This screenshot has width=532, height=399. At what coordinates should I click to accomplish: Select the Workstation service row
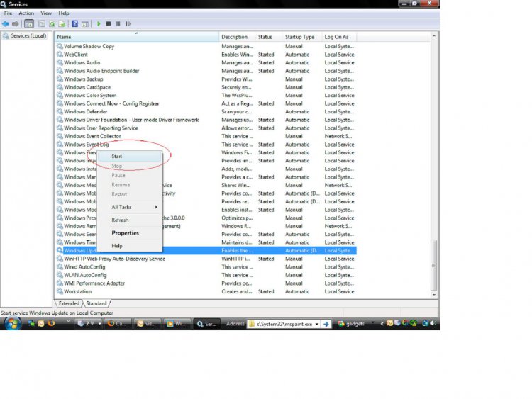point(206,291)
